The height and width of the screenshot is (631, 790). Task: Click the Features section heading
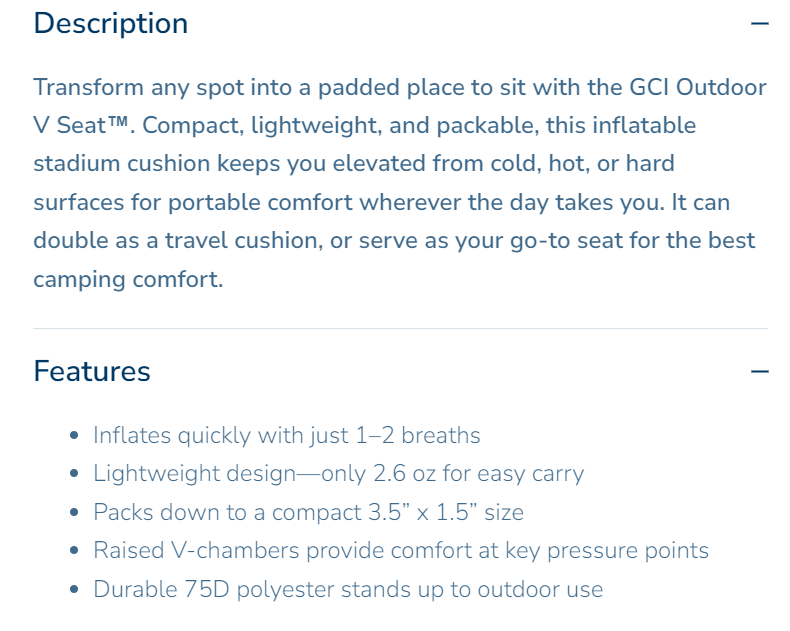(92, 372)
